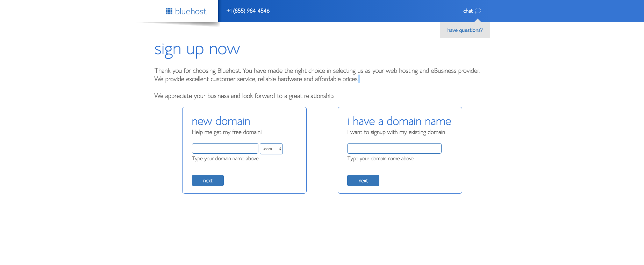This screenshot has height=265, width=644.
Task: Open the .com extension dropdown
Action: pos(271,149)
